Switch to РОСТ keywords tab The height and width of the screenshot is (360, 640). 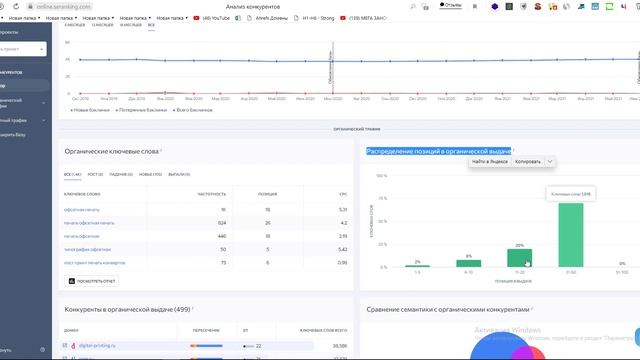click(x=95, y=174)
